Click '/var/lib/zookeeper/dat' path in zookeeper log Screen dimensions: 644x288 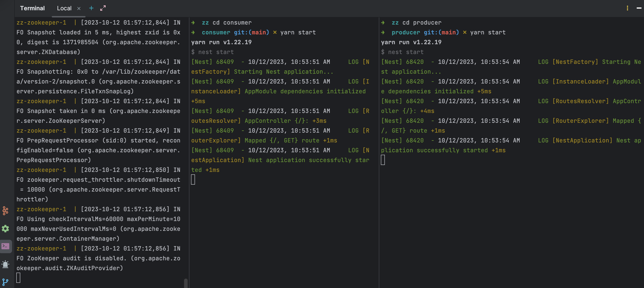tap(141, 72)
